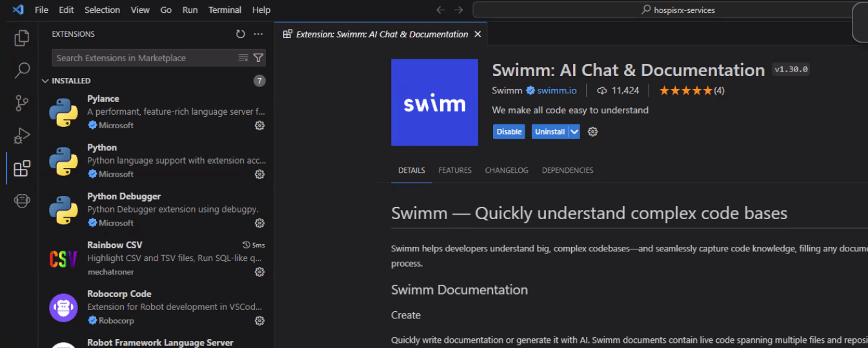Open manage gear for Rainbow CSV
The height and width of the screenshot is (348, 868).
259,272
